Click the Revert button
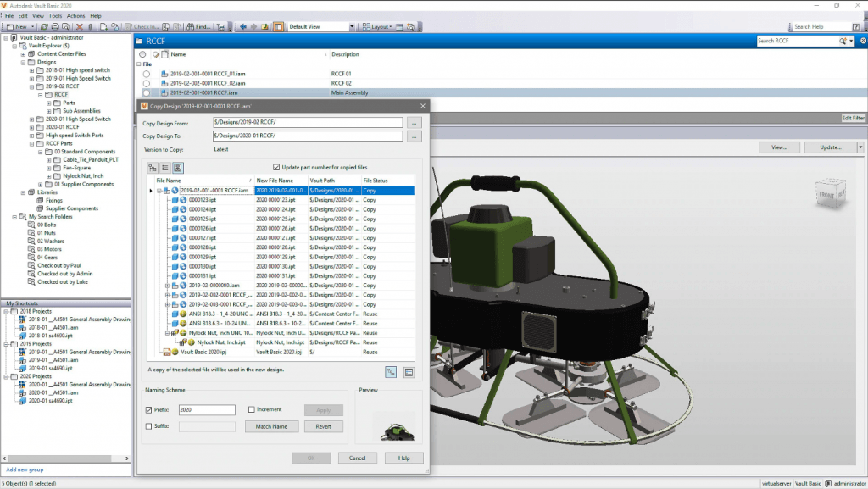Image resolution: width=868 pixels, height=489 pixels. [x=323, y=426]
